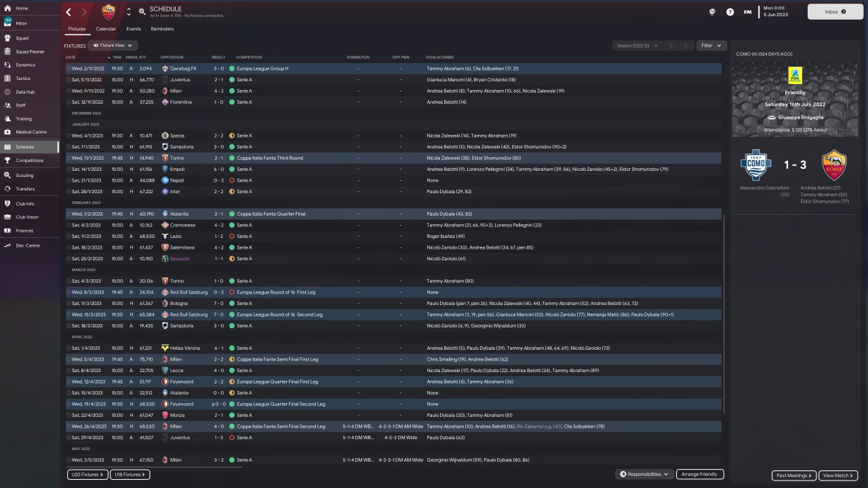Open the Competitions trophy icon

7,161
